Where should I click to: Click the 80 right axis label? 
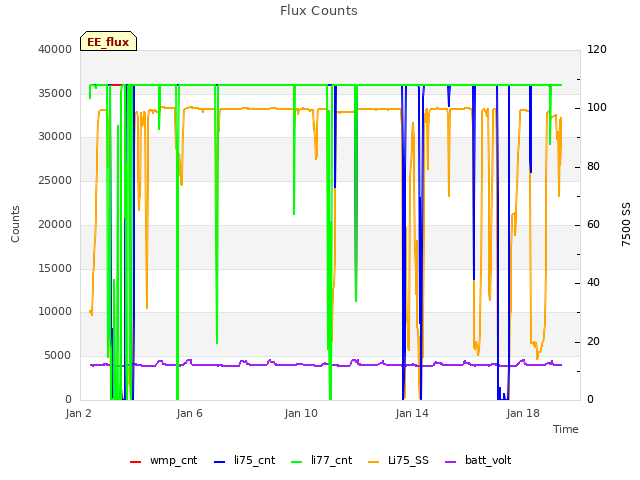pyautogui.click(x=593, y=167)
